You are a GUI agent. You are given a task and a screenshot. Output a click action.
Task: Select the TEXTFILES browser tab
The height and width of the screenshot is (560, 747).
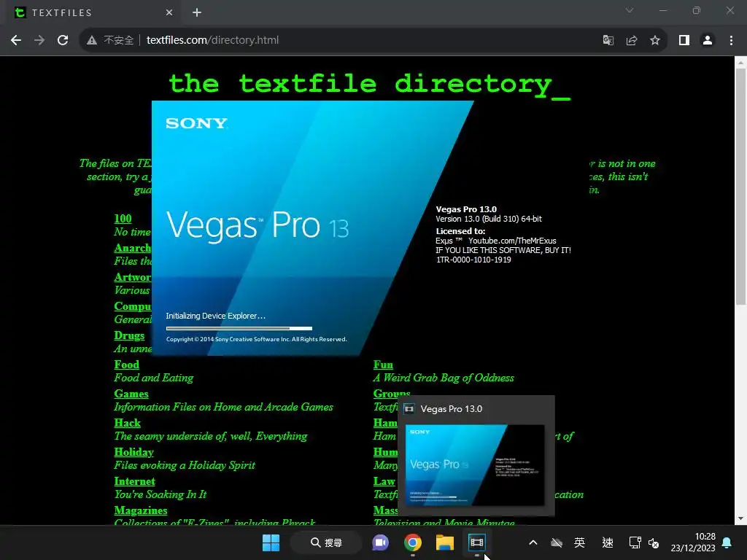[93, 12]
